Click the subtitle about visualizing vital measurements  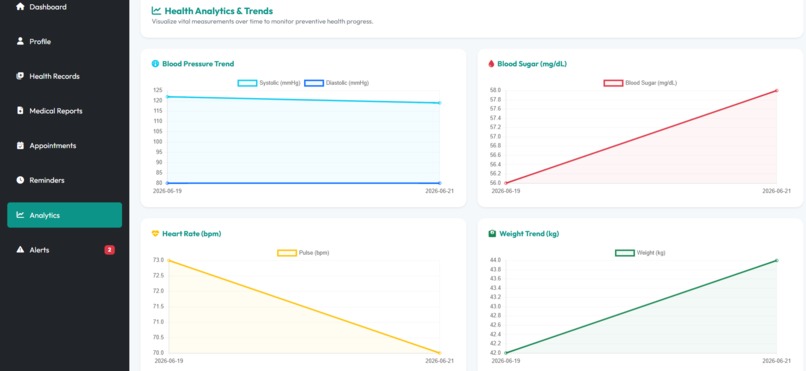262,22
